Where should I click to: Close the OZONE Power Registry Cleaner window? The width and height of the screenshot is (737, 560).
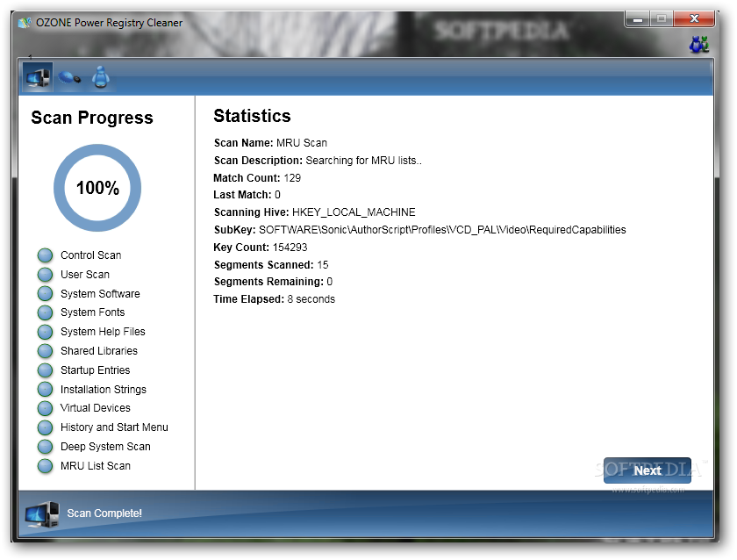tap(694, 19)
